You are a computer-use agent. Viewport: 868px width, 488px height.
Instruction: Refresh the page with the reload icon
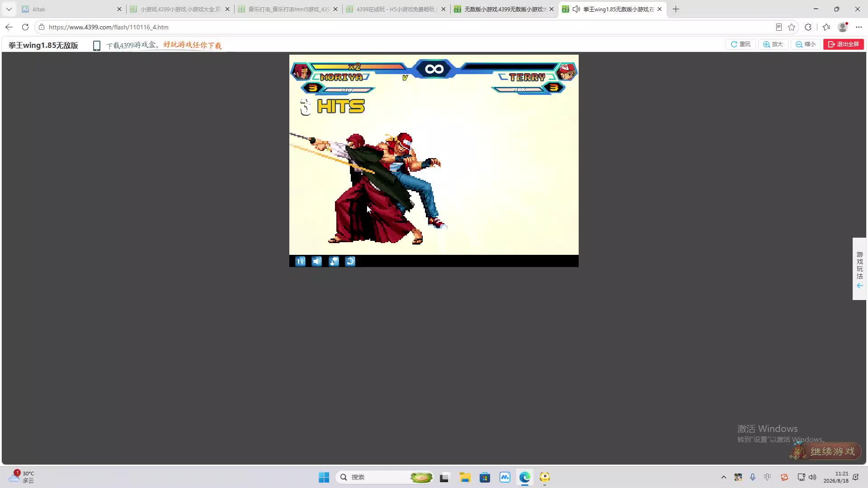25,27
